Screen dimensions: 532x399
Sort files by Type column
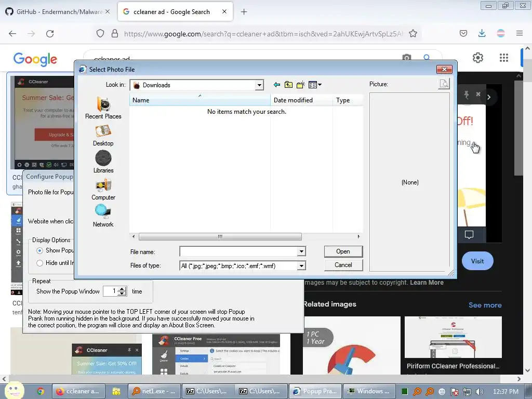click(348, 100)
